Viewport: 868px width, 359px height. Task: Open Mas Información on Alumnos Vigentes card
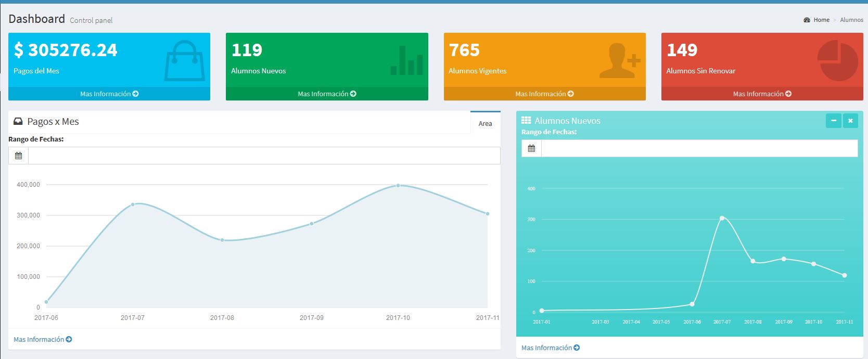click(544, 94)
